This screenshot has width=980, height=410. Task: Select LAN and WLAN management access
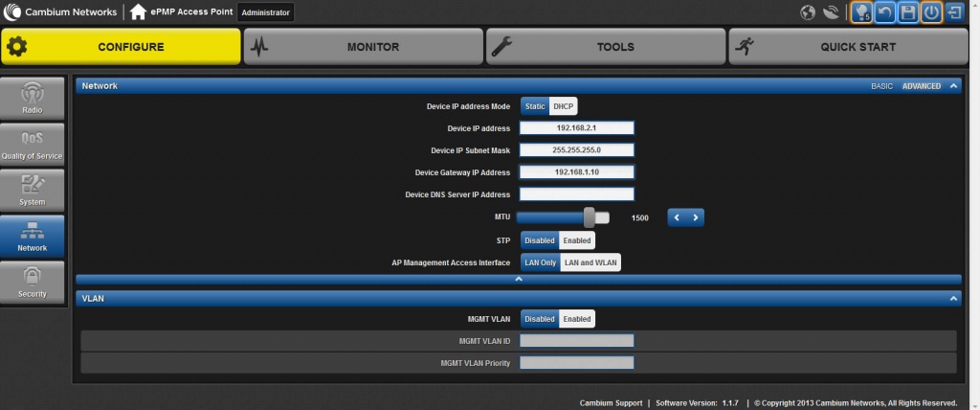(x=590, y=262)
